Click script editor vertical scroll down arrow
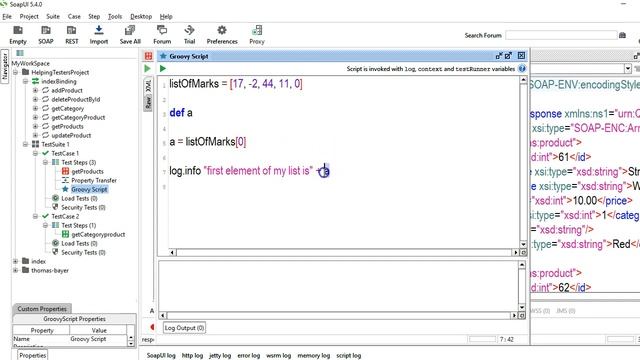 523,244
